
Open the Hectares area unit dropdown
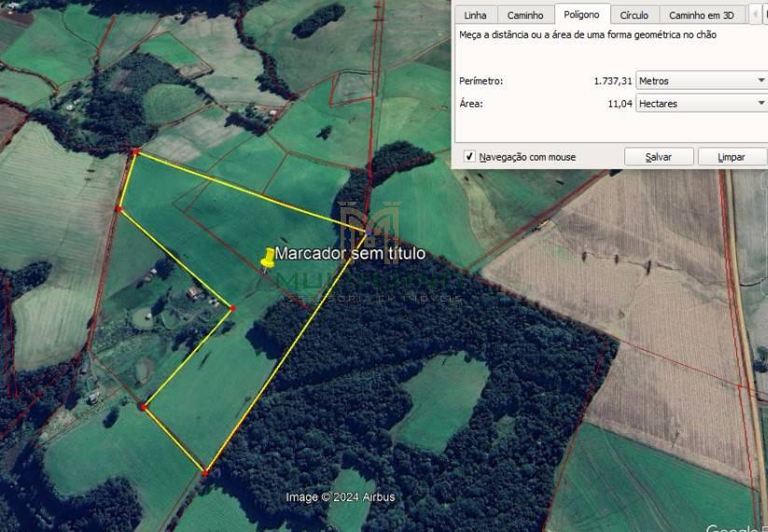[700, 104]
